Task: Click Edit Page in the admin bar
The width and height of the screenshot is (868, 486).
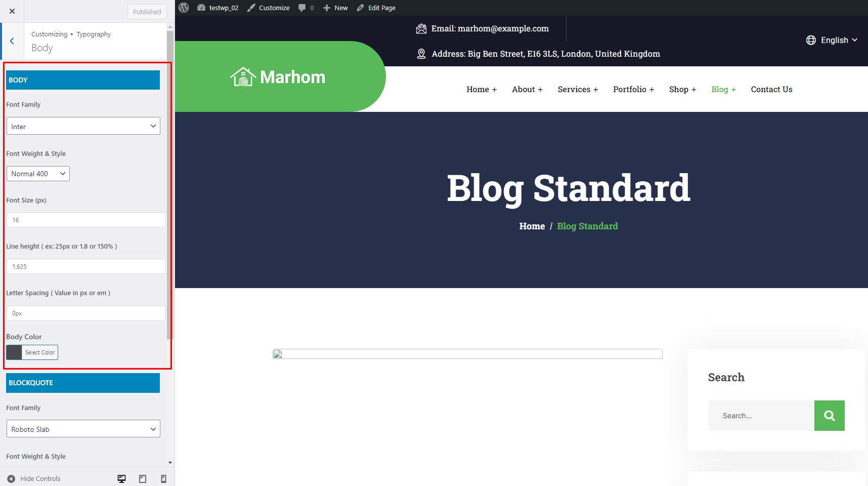Action: (x=376, y=8)
